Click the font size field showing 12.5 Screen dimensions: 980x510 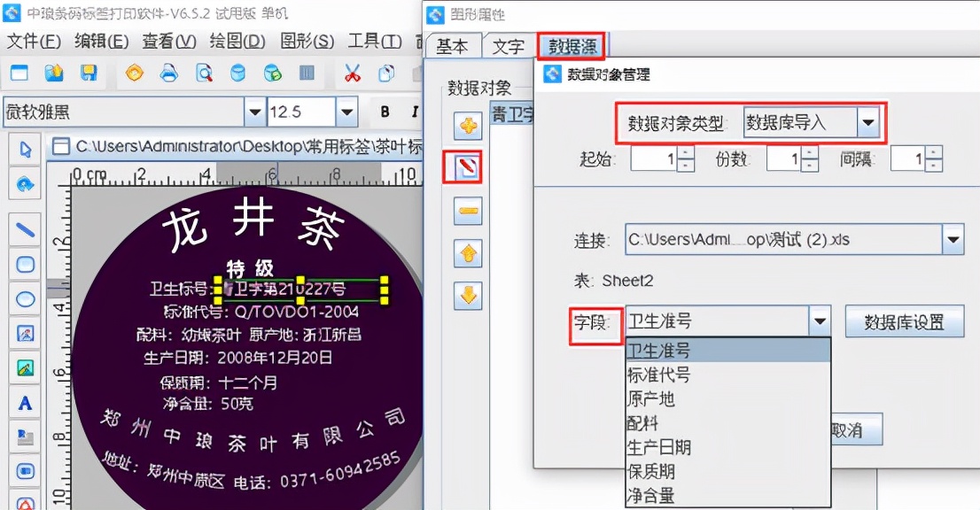point(301,112)
